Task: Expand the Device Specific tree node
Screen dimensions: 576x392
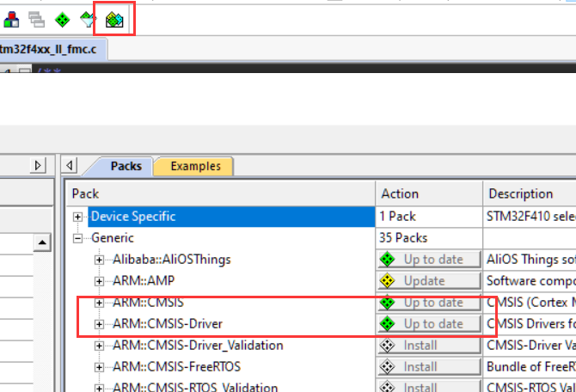Action: point(78,217)
